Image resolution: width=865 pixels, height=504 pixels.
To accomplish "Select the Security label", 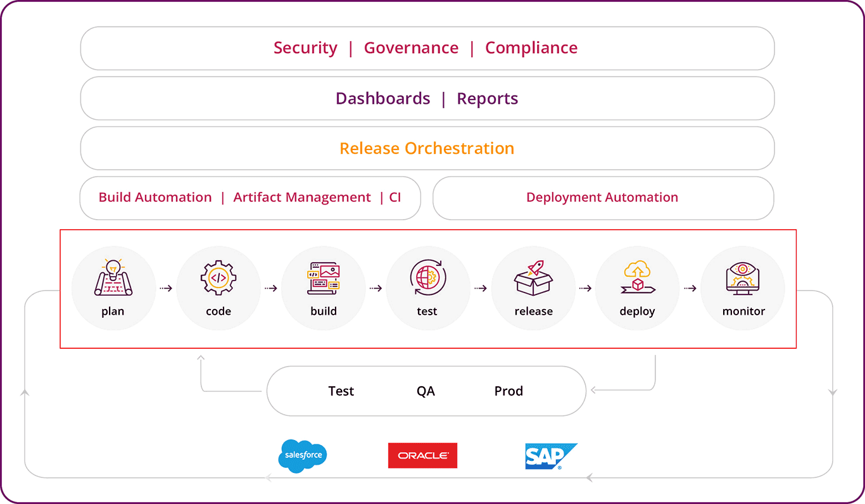I will pyautogui.click(x=305, y=48).
